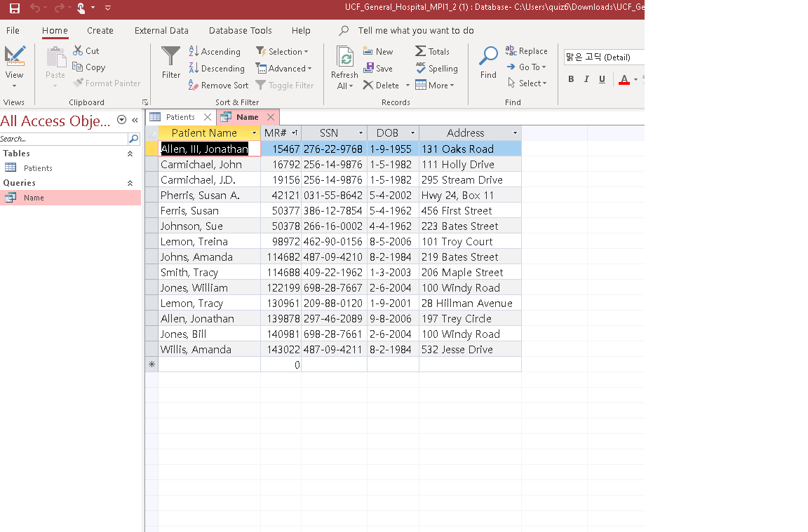The width and height of the screenshot is (808, 532).
Task: Click the Save icon in the title bar
Action: [15, 8]
